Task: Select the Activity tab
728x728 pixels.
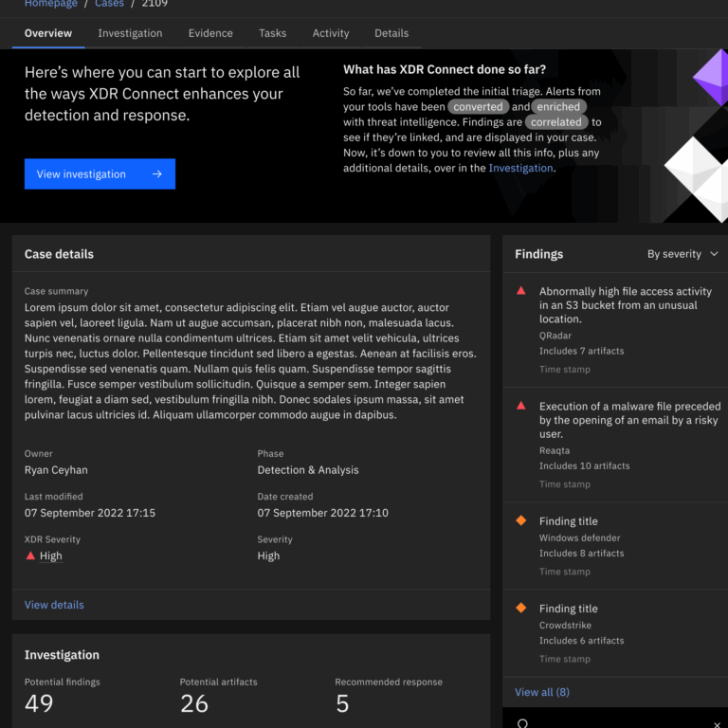Action: coord(331,33)
